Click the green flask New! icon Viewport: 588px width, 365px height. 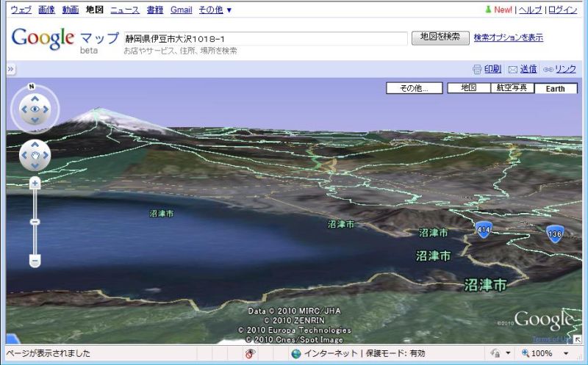(488, 10)
